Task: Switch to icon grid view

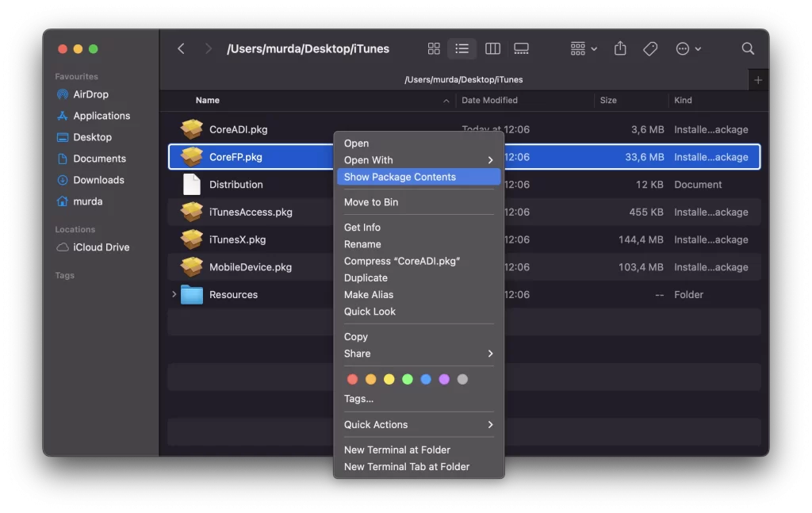Action: click(x=434, y=49)
